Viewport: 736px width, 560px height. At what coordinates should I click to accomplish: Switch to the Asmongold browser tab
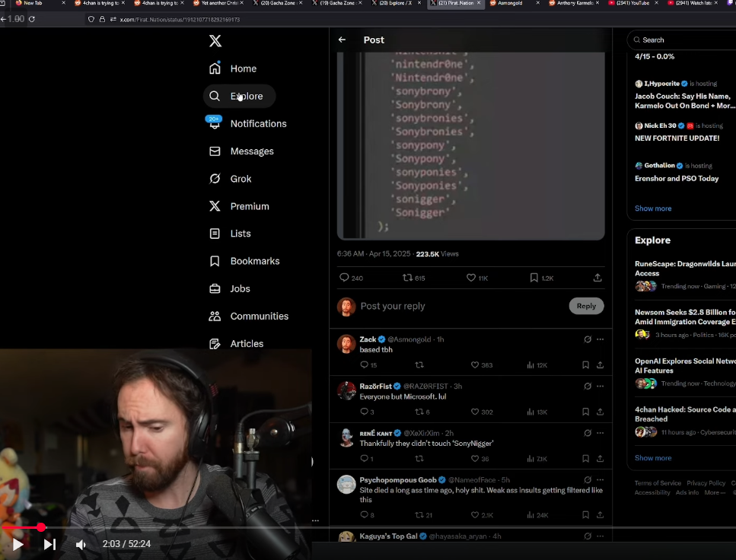(510, 3)
